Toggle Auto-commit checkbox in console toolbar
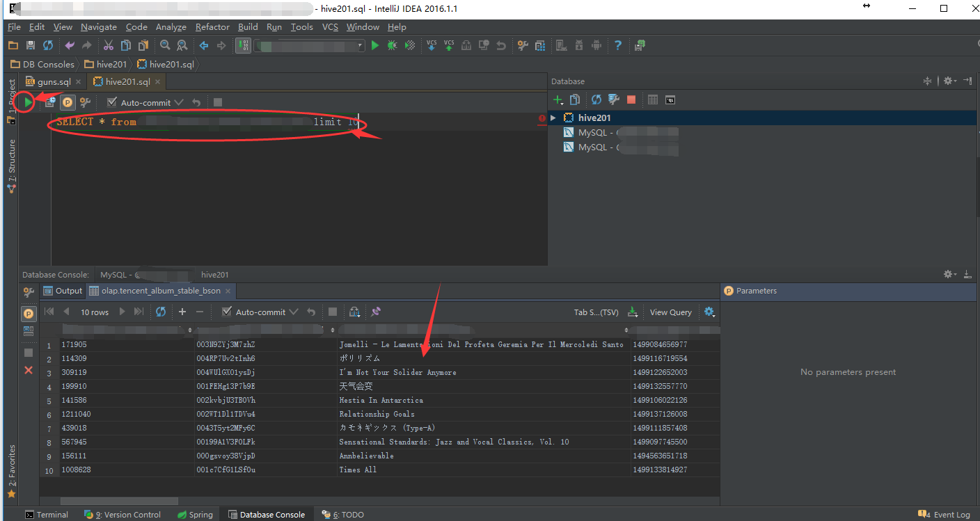 (x=111, y=102)
